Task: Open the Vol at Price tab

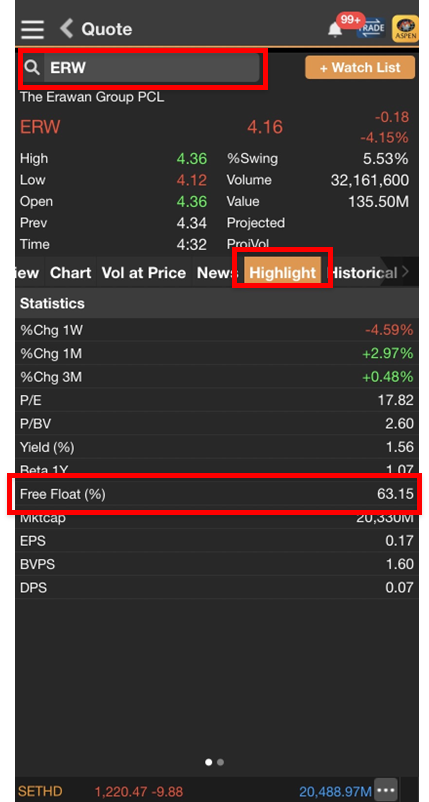Action: 144,273
